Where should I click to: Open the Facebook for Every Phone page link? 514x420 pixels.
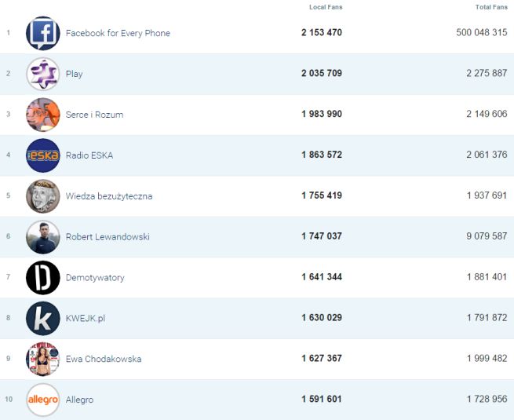pyautogui.click(x=118, y=33)
